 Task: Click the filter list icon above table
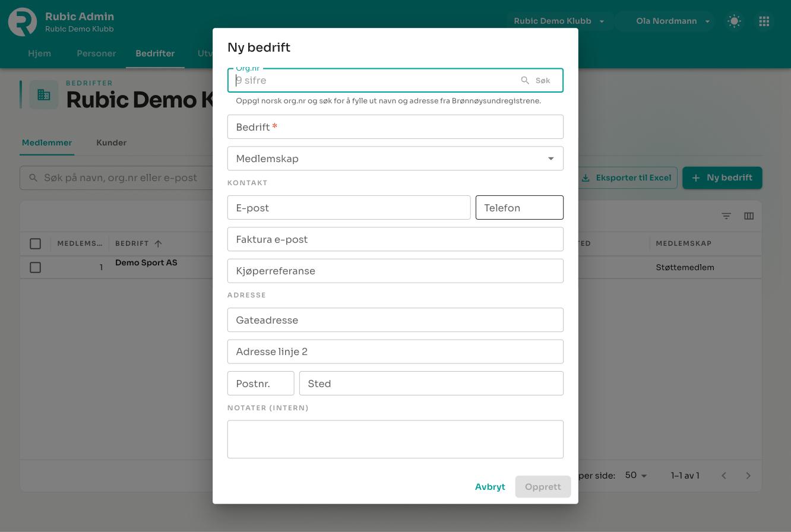(x=726, y=216)
